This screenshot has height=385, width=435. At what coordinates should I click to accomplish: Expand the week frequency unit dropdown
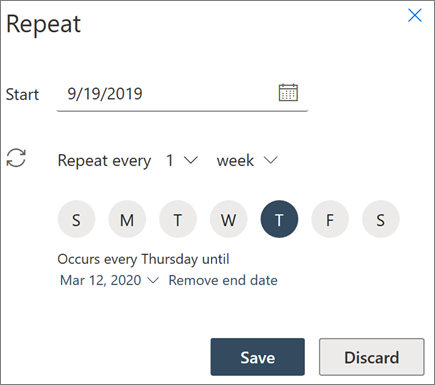[x=247, y=160]
